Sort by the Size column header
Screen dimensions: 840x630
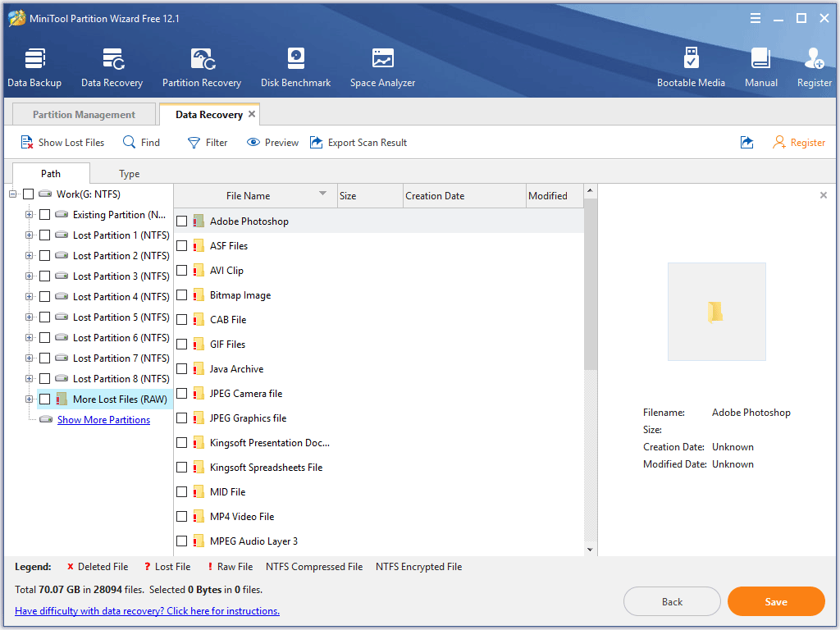(370, 195)
